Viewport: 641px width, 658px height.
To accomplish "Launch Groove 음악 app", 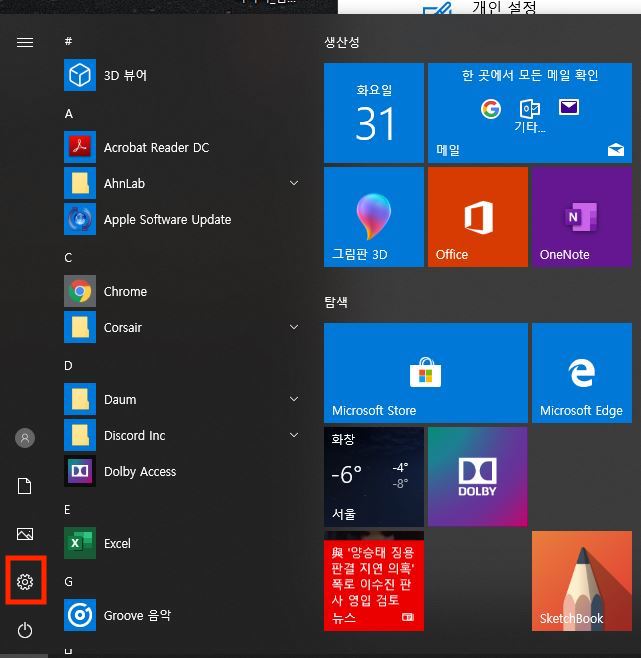I will click(x=184, y=615).
